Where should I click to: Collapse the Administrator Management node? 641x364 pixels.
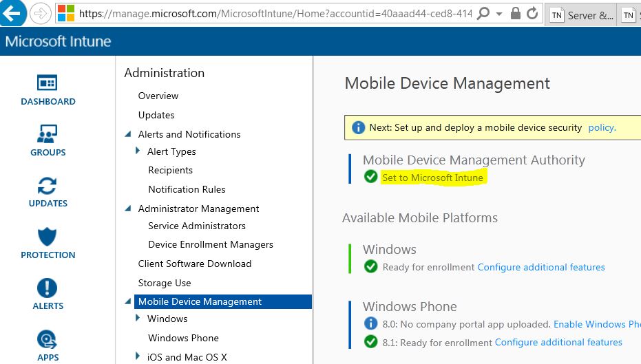point(128,208)
